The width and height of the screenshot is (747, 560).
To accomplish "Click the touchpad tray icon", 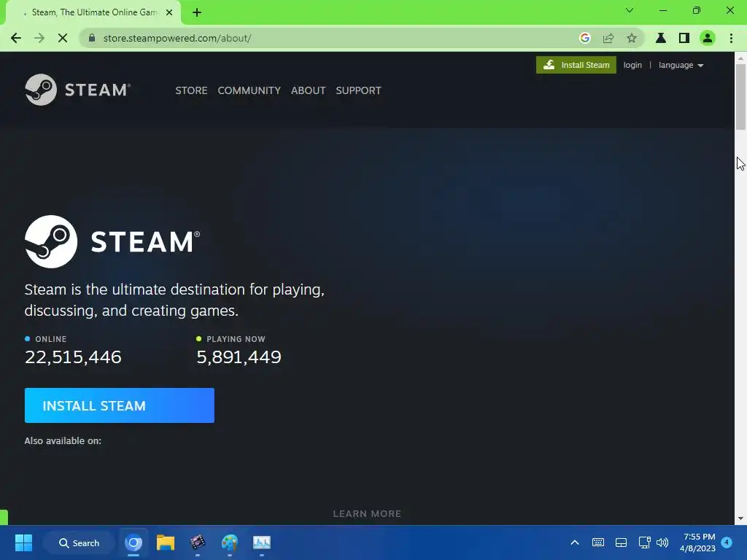I will [622, 542].
